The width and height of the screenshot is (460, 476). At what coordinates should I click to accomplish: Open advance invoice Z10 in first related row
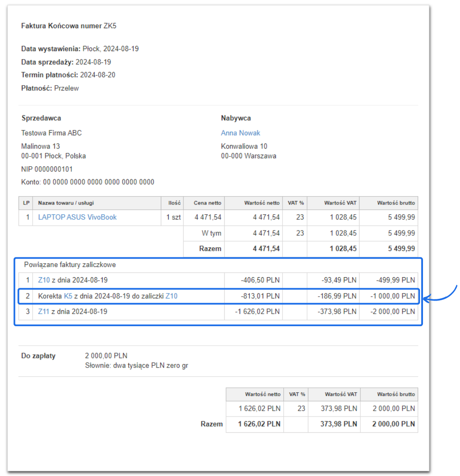click(x=43, y=280)
